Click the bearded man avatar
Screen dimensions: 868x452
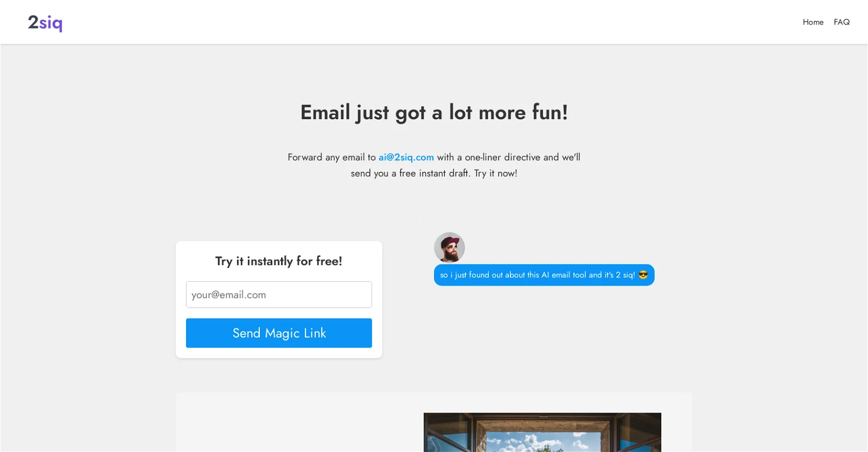pyautogui.click(x=449, y=248)
